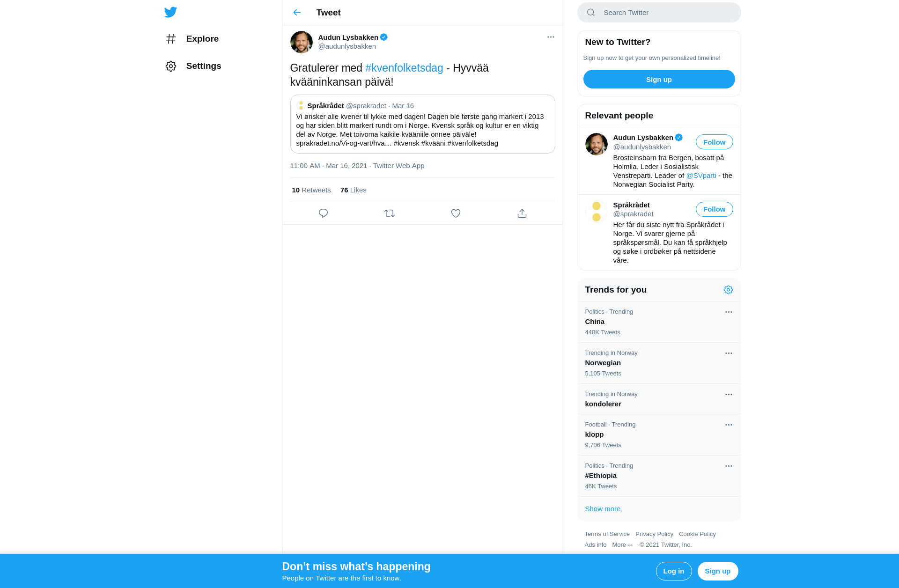Open trends settings gear icon
Image resolution: width=899 pixels, height=588 pixels.
point(728,290)
